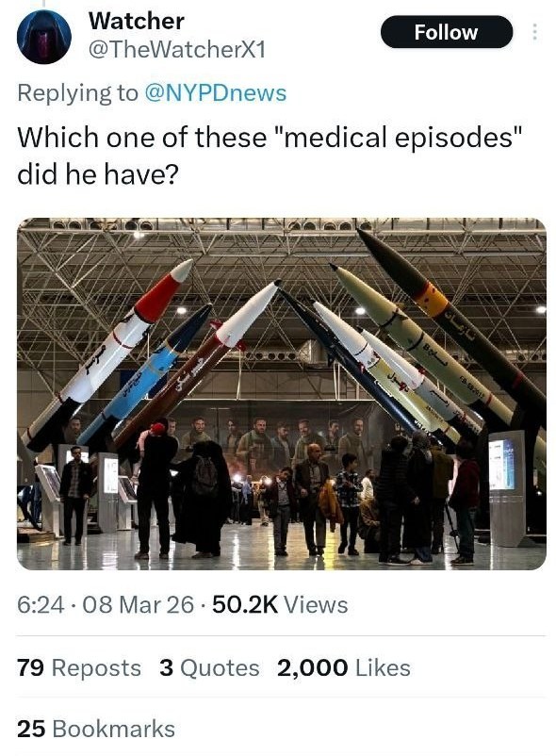
Task: Follow the Watcher account
Action: 446,32
